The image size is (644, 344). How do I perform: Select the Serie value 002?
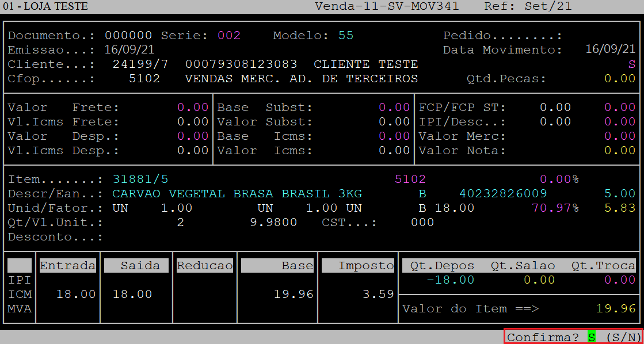[x=228, y=36]
